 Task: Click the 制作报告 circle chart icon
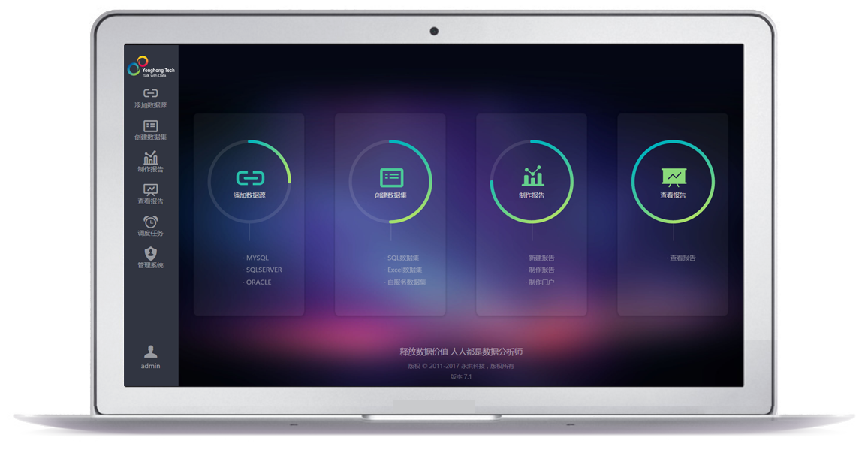coord(532,177)
